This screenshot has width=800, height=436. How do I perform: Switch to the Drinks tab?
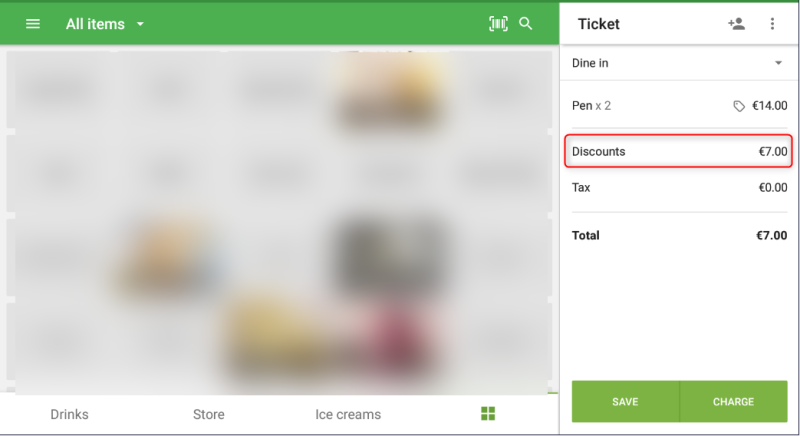[69, 414]
